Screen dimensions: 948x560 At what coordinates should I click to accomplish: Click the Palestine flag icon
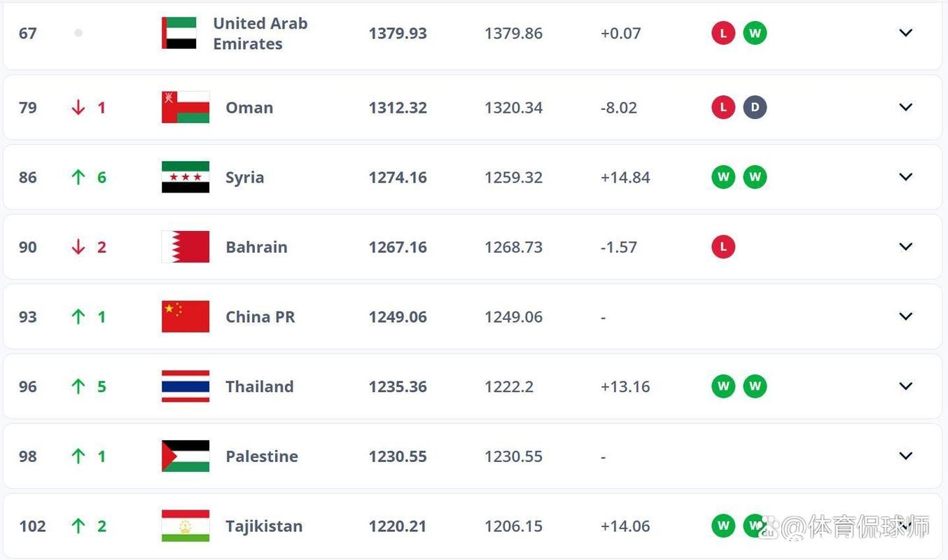click(186, 456)
